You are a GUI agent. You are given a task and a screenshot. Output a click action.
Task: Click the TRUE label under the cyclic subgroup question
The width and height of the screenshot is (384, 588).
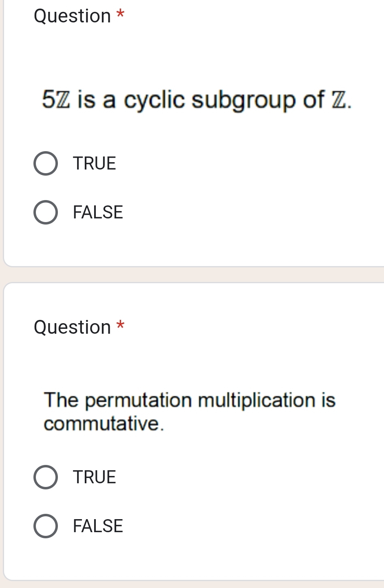[x=95, y=163]
